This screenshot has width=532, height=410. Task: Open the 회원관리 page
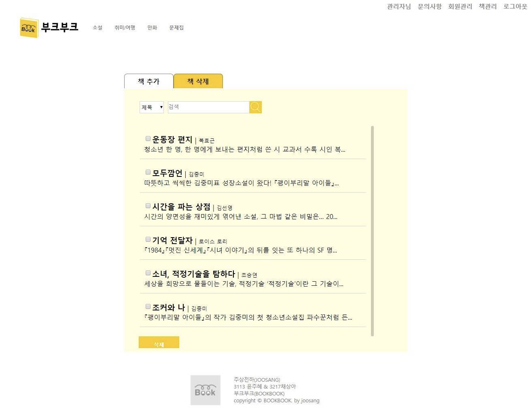coord(460,6)
